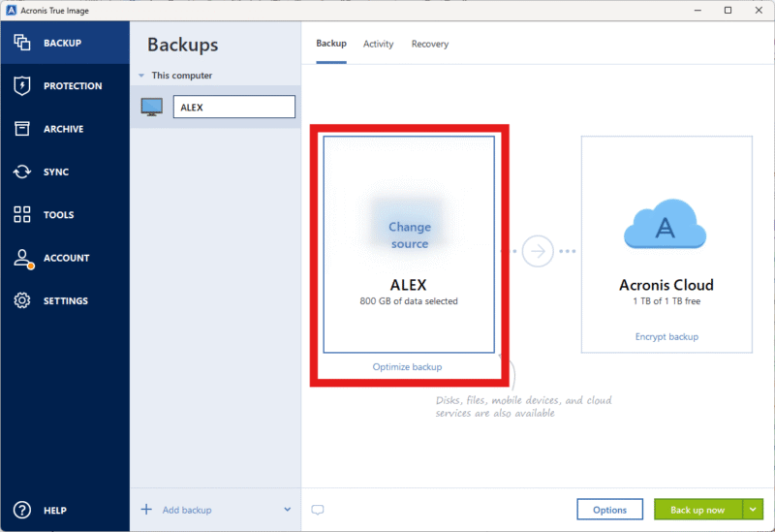Open the Add backup dropdown chevron
775x532 pixels.
287,510
